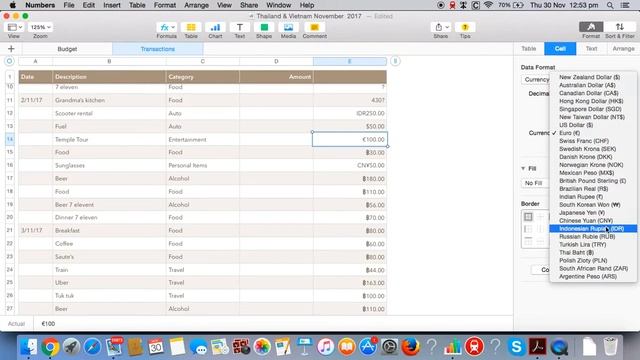This screenshot has width=640, height=360.
Task: Add a Comment from the toolbar
Action: pos(314,27)
